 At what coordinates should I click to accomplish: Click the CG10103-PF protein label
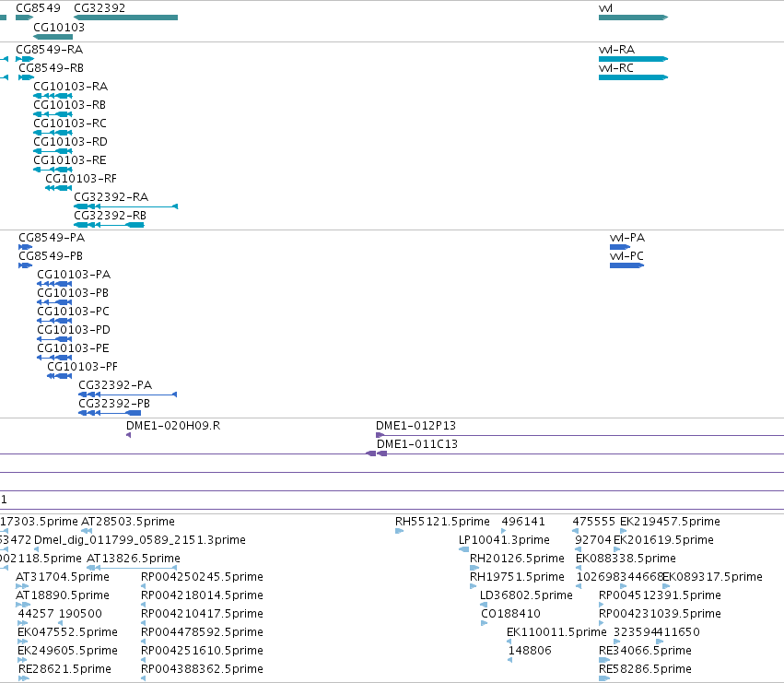[x=83, y=367]
